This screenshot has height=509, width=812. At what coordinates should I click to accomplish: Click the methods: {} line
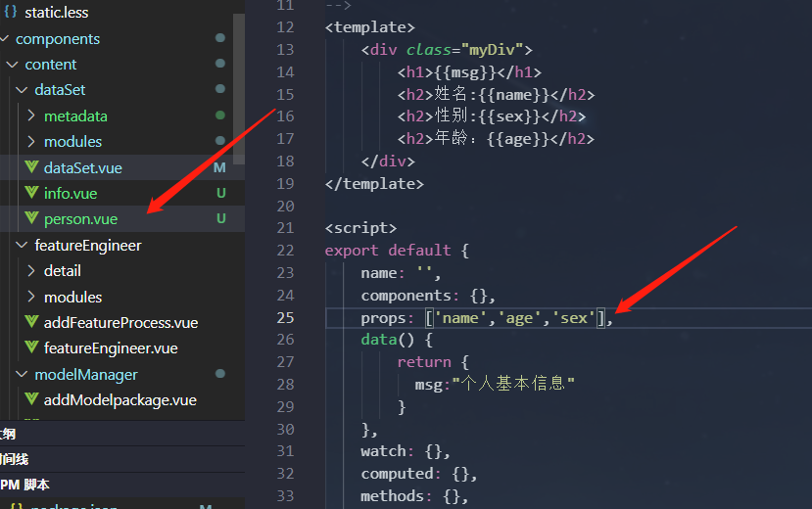tap(414, 496)
